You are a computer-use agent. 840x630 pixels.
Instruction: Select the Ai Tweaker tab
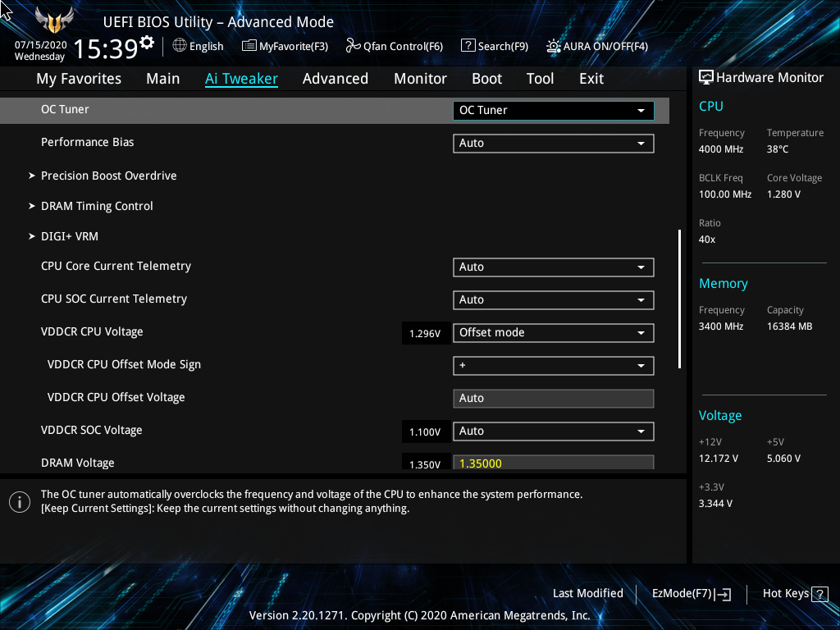(241, 79)
